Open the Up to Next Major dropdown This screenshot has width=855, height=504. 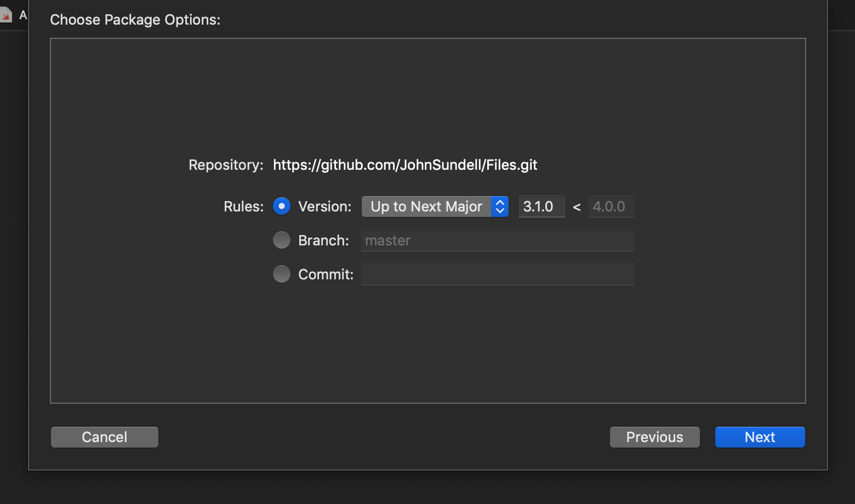pyautogui.click(x=435, y=207)
